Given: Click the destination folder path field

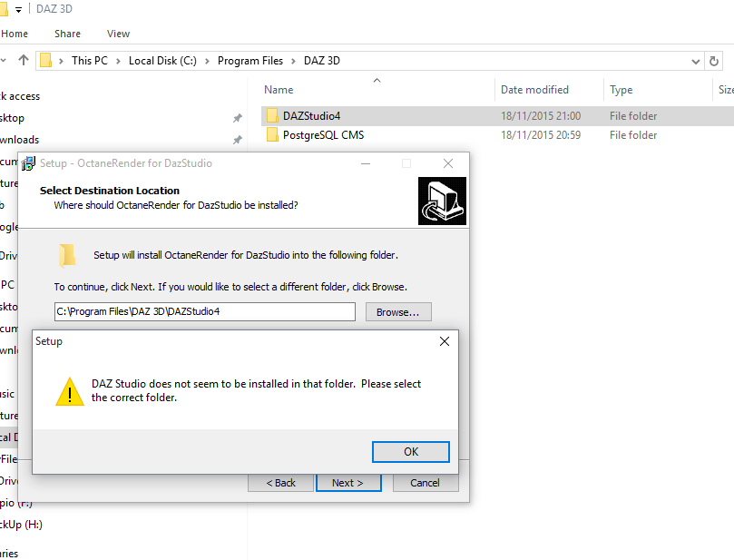Looking at the screenshot, I should pos(204,312).
